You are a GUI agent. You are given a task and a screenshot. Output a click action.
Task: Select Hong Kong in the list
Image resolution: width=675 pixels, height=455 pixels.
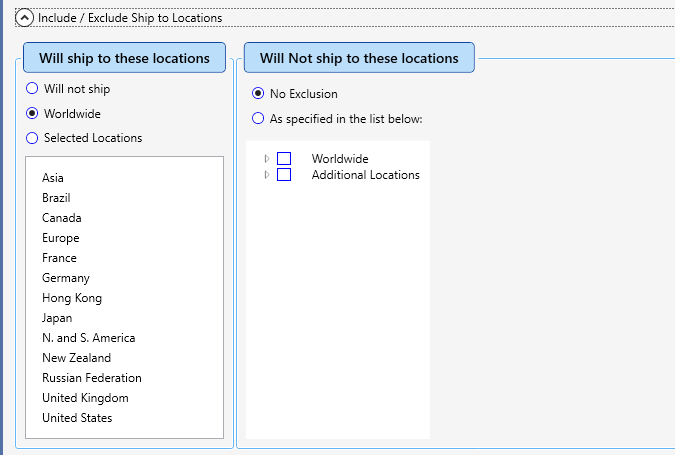[x=72, y=298]
